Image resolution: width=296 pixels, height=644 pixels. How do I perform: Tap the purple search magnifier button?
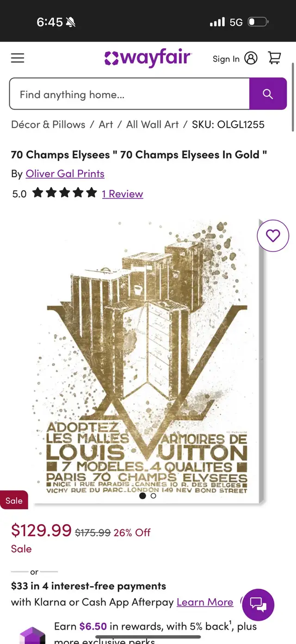click(268, 94)
